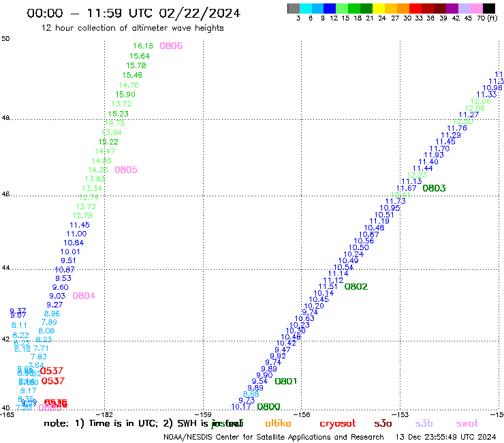Click the '13 Dec 23:55:49 UTC 2024' timestamp
The height and width of the screenshot is (443, 504).
[x=445, y=438]
